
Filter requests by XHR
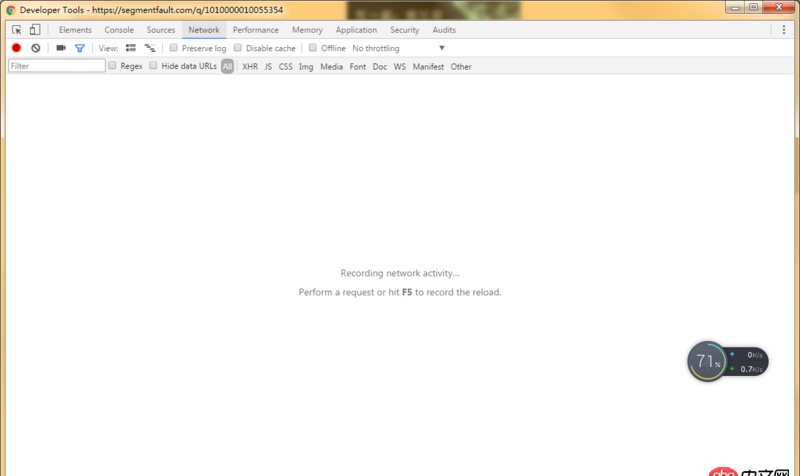coord(250,66)
